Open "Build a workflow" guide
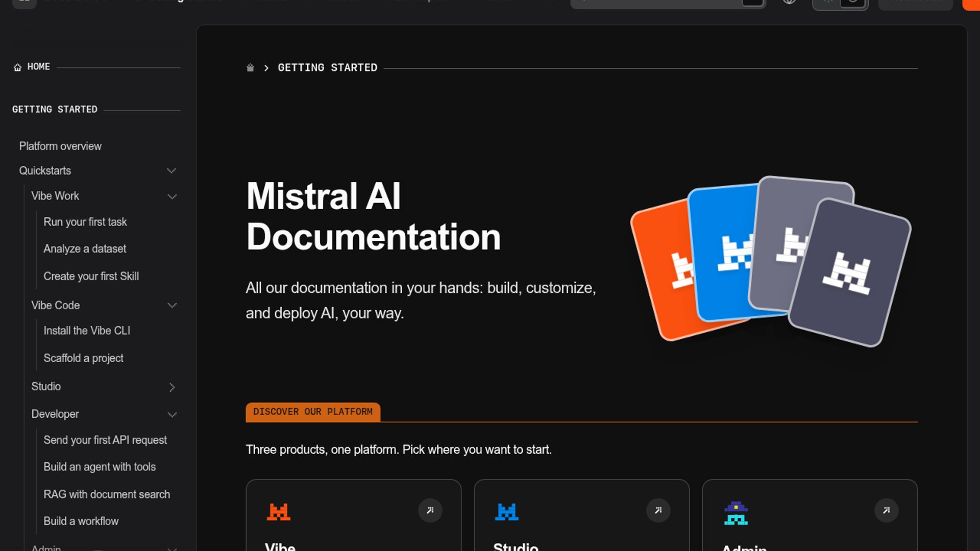 (x=81, y=521)
